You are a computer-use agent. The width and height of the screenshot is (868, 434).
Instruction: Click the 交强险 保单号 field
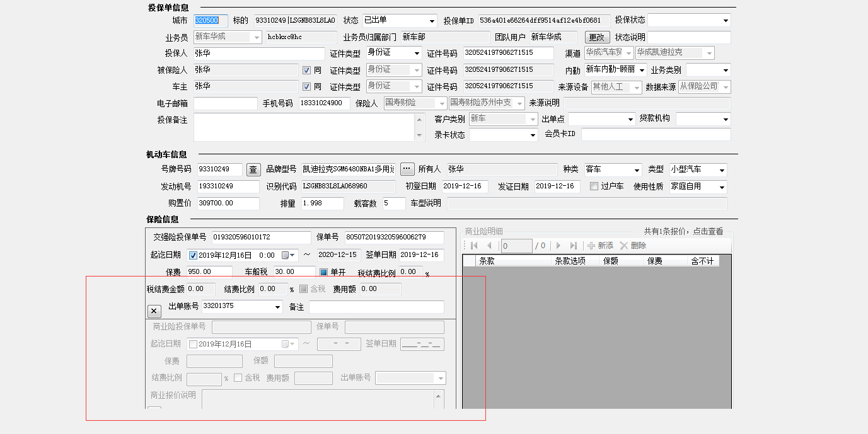click(394, 237)
